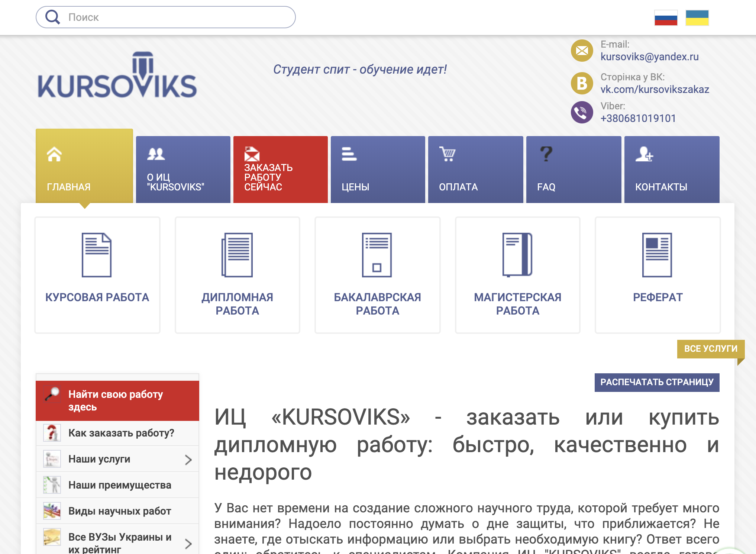Viewport: 756px width, 554px height.
Task: Open the FAQ menu item
Action: tap(574, 170)
